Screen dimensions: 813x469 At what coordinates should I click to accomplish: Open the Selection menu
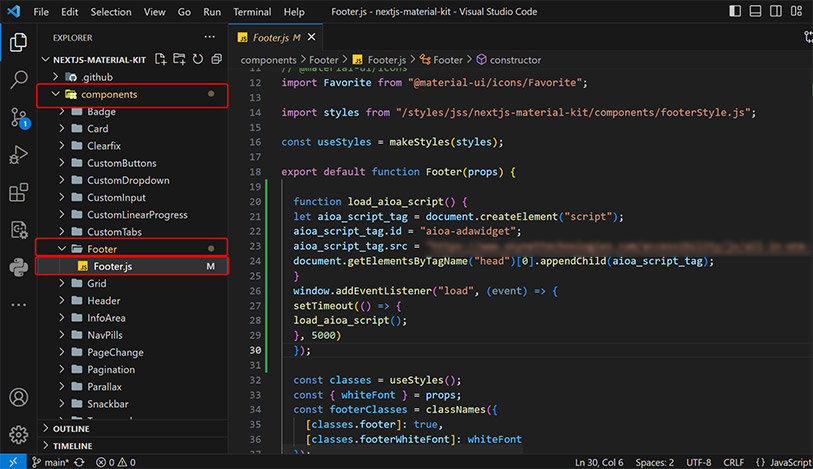click(111, 11)
